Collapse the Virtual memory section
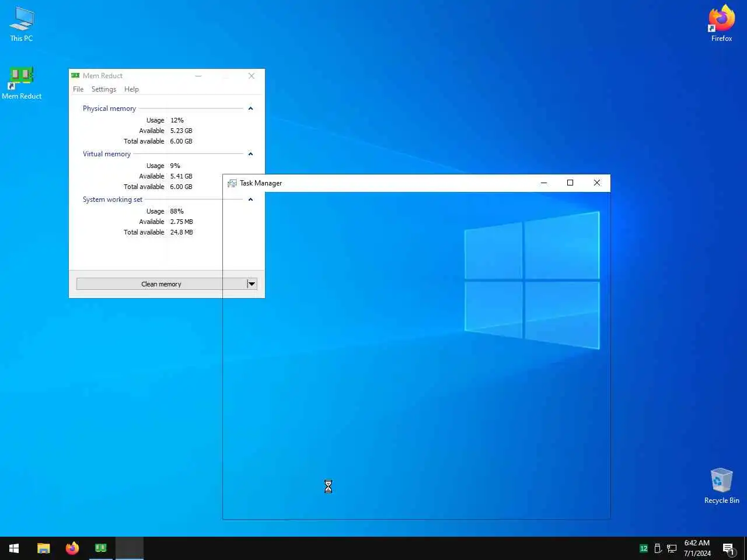Image resolution: width=747 pixels, height=560 pixels. [250, 154]
